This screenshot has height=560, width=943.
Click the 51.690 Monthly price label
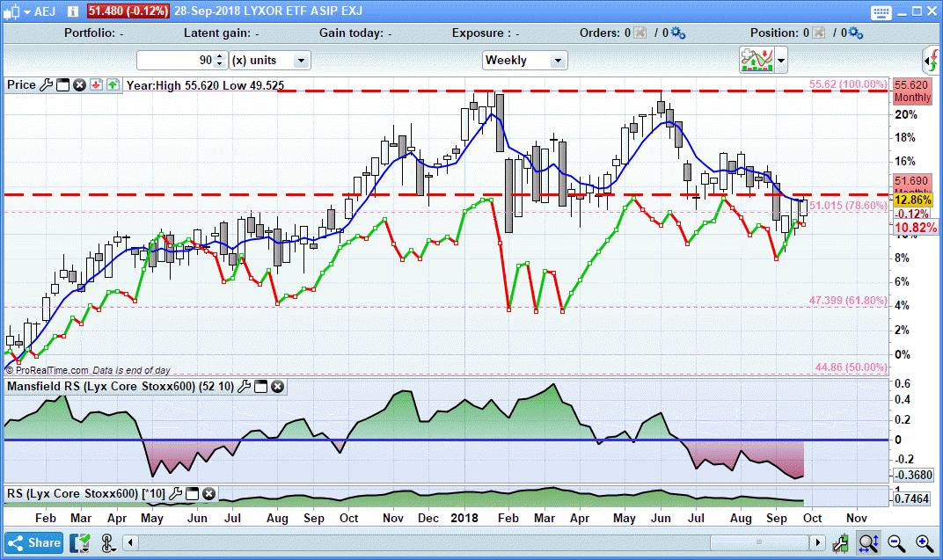(x=911, y=183)
